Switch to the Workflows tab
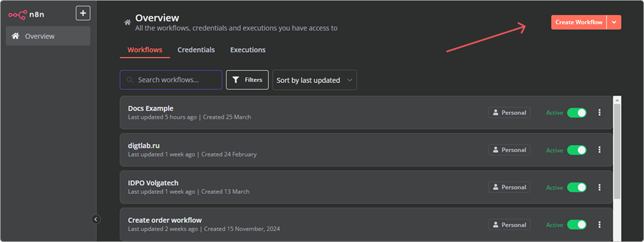 (x=144, y=50)
